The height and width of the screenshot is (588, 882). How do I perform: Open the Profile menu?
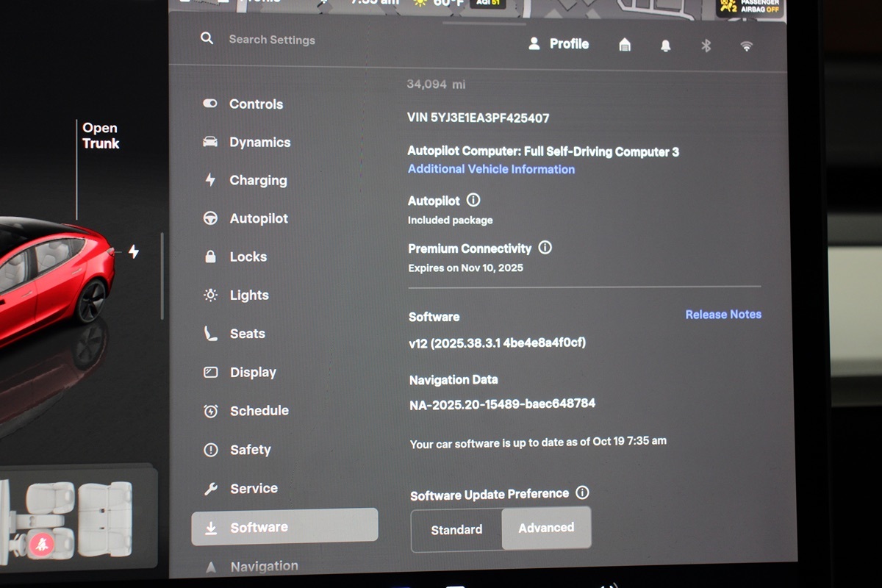559,44
